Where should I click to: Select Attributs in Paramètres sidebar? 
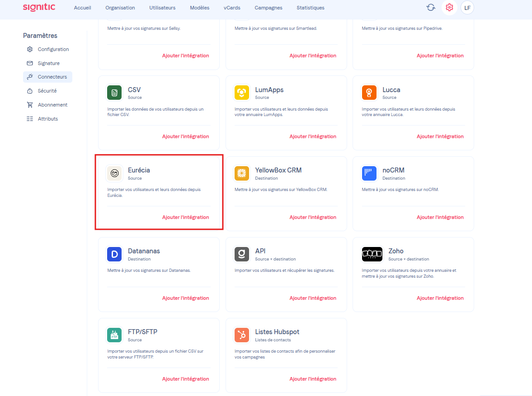coord(48,119)
